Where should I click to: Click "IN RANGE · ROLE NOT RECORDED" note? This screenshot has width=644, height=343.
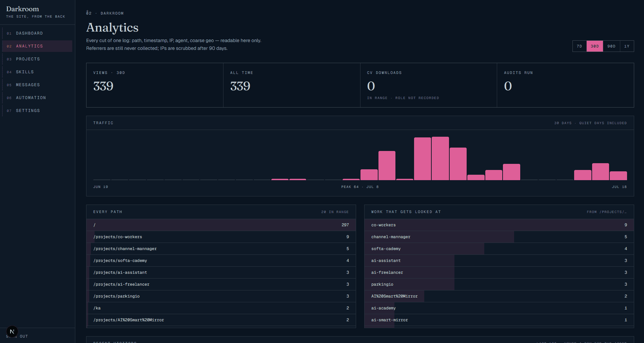(403, 98)
